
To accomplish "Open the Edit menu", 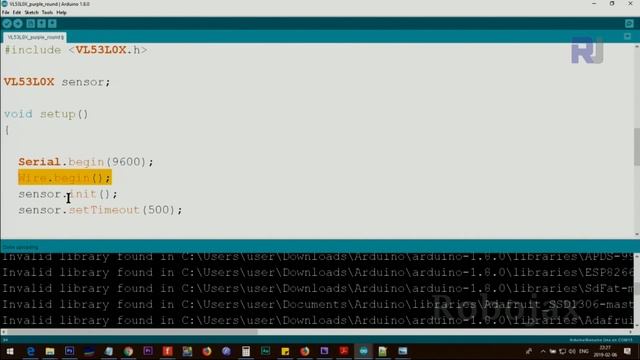I will [17, 13].
